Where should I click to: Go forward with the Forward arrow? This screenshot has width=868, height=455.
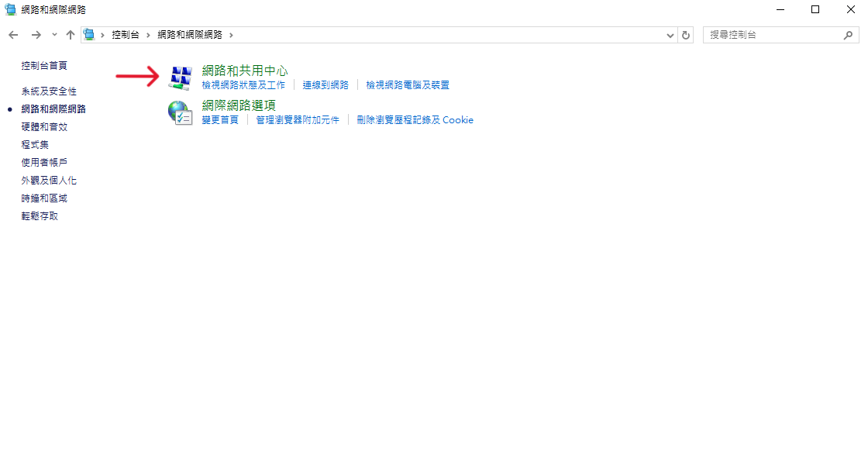(36, 35)
